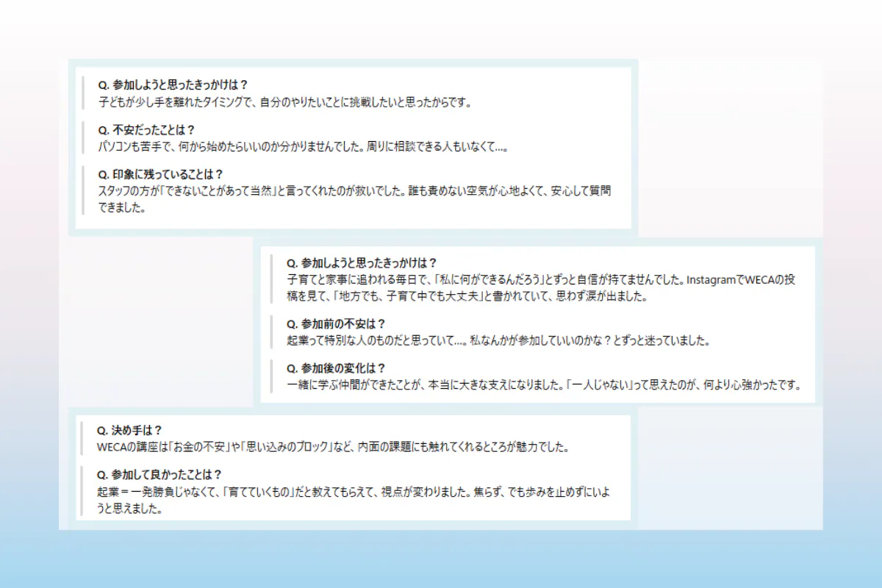Click the answer beginning '一緒に学ぶ仲間ができた'
Viewport: 882px width, 588px height.
[x=543, y=385]
